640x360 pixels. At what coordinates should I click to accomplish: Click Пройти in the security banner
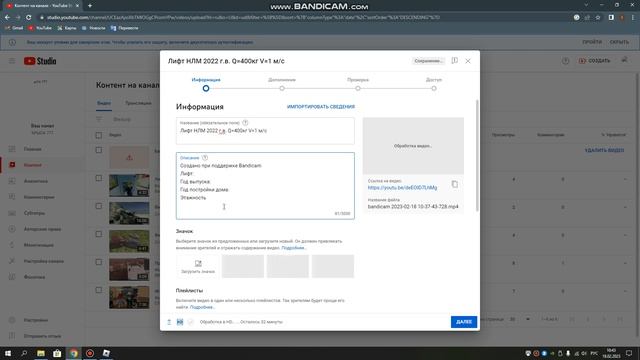(592, 42)
